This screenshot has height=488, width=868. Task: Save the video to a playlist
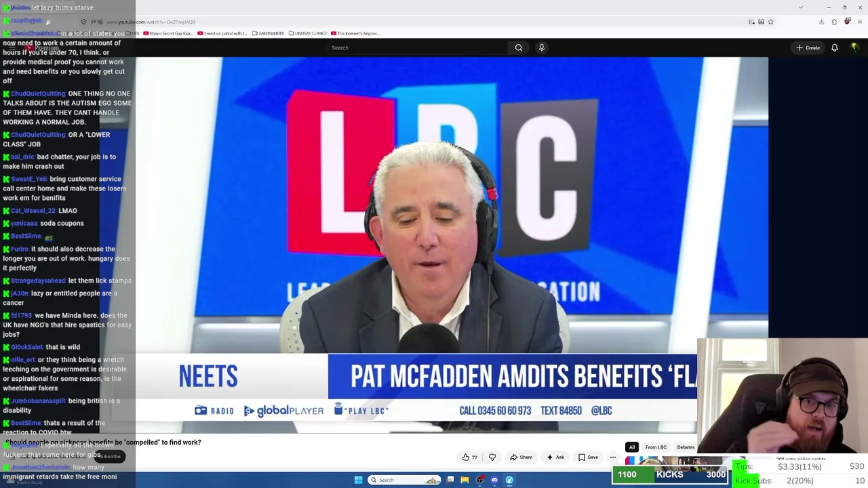tap(588, 457)
